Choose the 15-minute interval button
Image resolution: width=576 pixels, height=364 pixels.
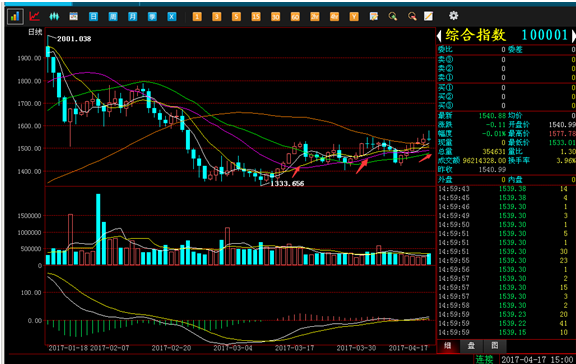[256, 16]
